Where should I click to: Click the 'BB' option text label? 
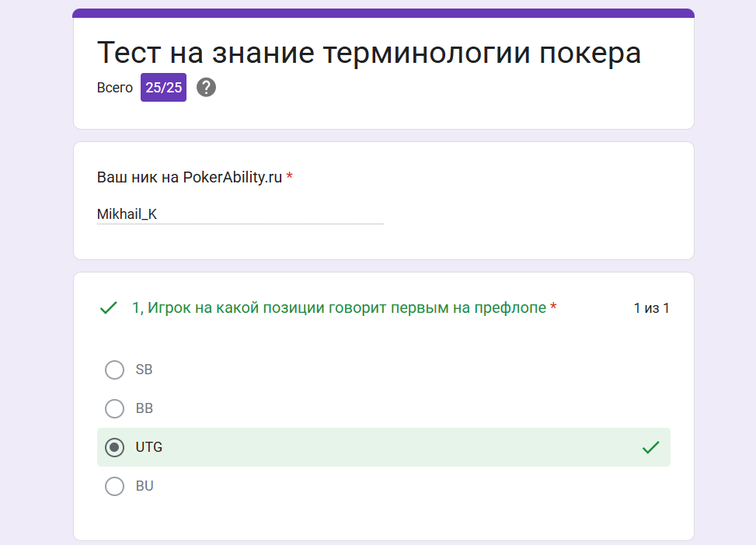tap(145, 408)
